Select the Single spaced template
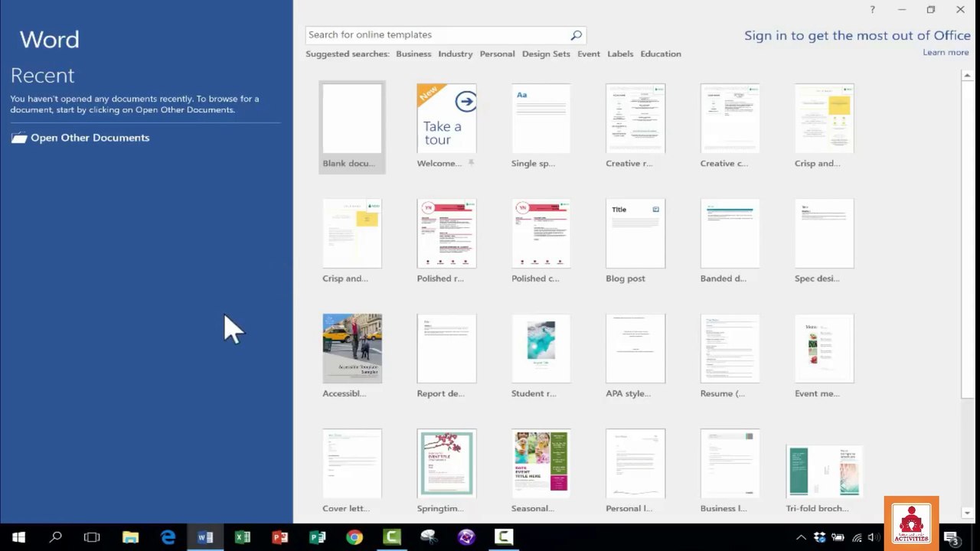The image size is (980, 551). pos(541,127)
